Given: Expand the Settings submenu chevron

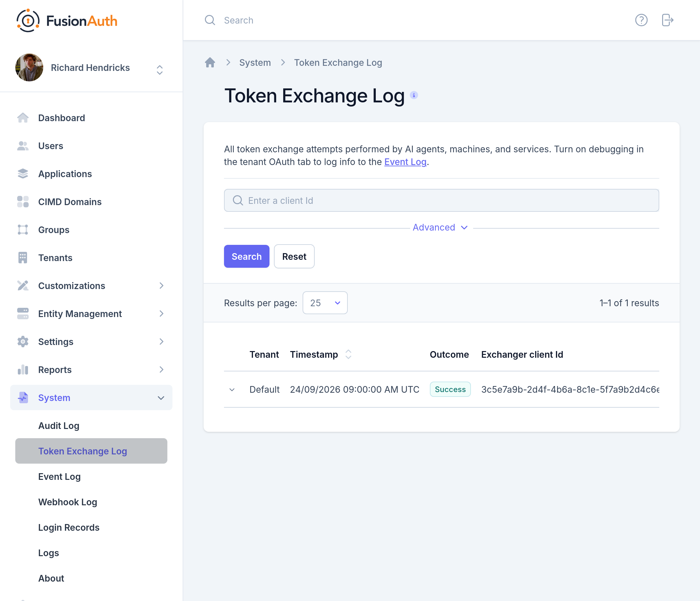Looking at the screenshot, I should pyautogui.click(x=162, y=342).
